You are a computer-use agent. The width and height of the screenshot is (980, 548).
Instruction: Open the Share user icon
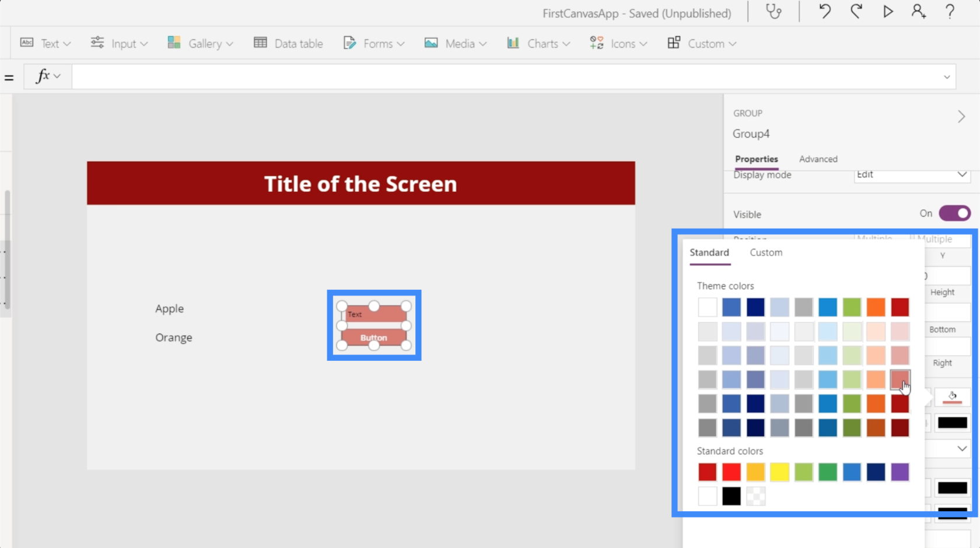919,12
